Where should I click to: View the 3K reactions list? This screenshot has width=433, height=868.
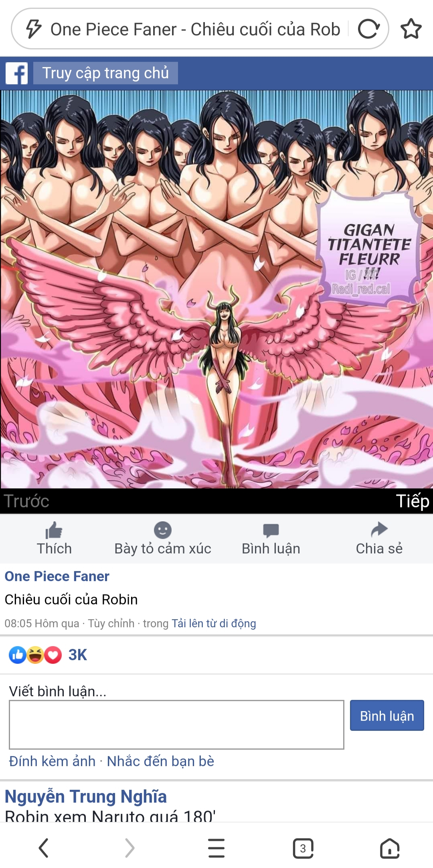tap(48, 655)
